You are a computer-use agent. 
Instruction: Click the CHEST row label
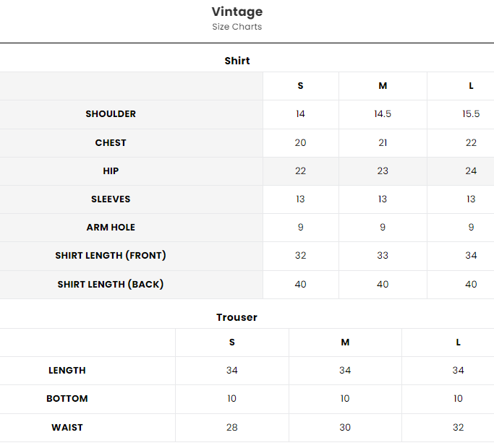point(111,143)
